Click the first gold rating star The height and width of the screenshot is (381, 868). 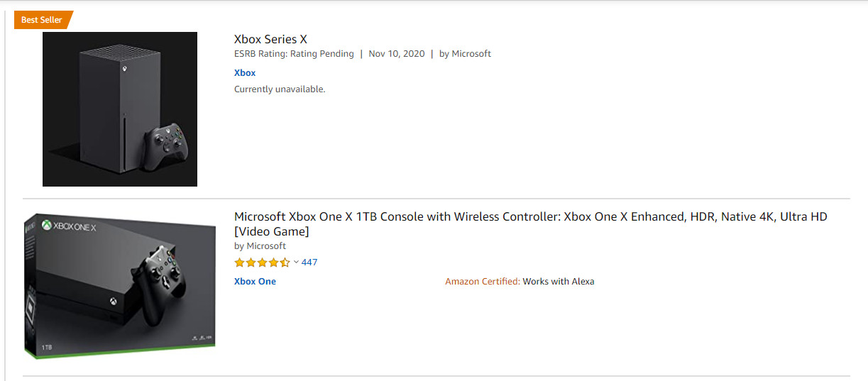point(240,263)
